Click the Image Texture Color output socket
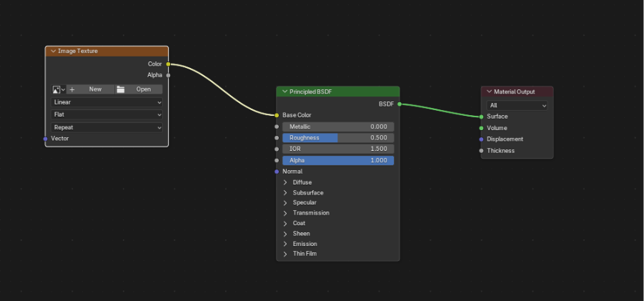The height and width of the screenshot is (301, 644). [168, 64]
